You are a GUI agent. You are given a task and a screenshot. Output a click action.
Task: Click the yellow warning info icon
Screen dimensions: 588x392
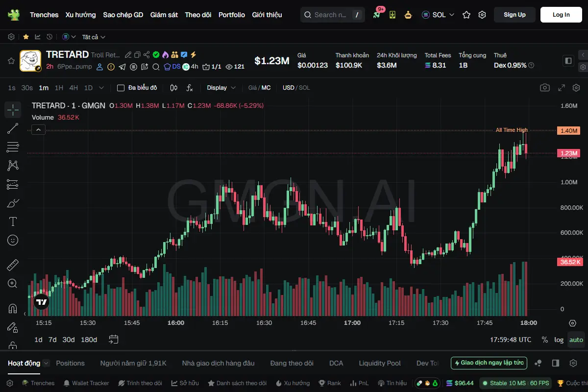[x=111, y=67]
